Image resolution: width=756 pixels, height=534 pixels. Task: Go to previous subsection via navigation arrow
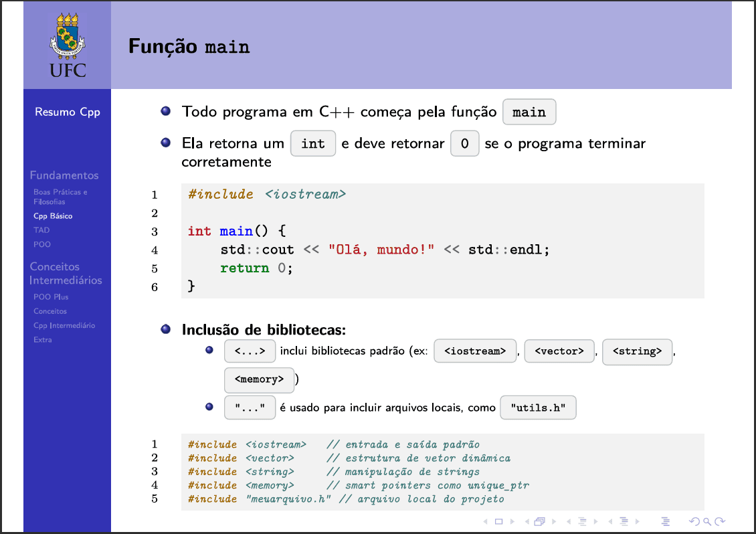pos(569,521)
